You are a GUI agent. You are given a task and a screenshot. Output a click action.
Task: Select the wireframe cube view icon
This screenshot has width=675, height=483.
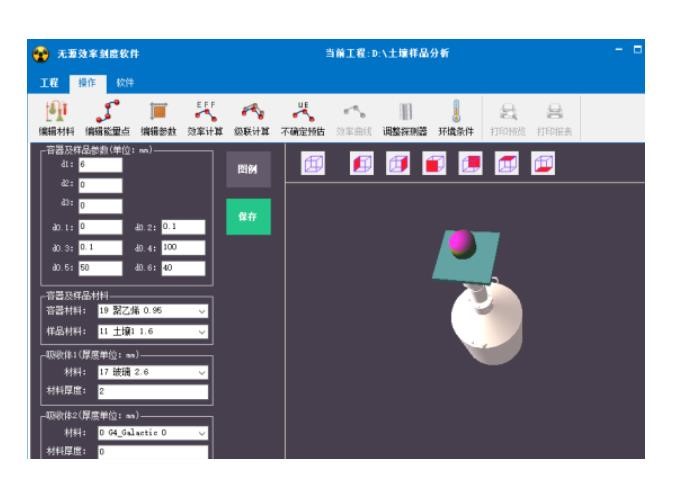click(312, 163)
